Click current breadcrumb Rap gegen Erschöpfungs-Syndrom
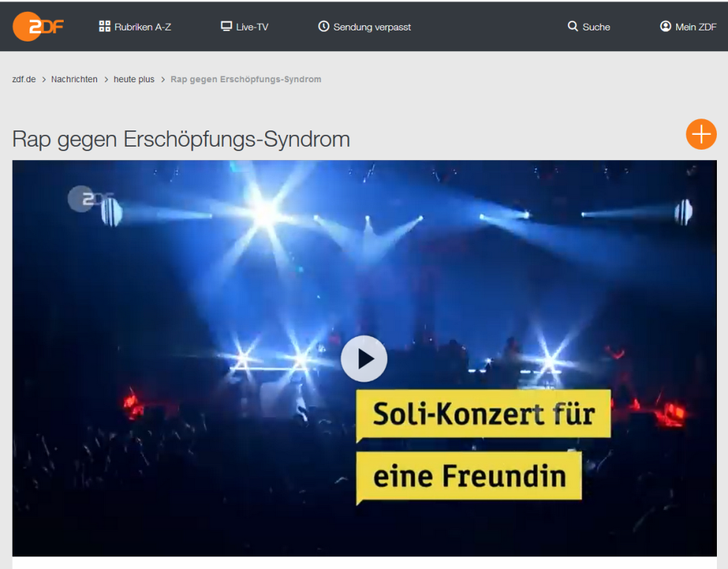Viewport: 728px width, 569px height. coord(246,79)
